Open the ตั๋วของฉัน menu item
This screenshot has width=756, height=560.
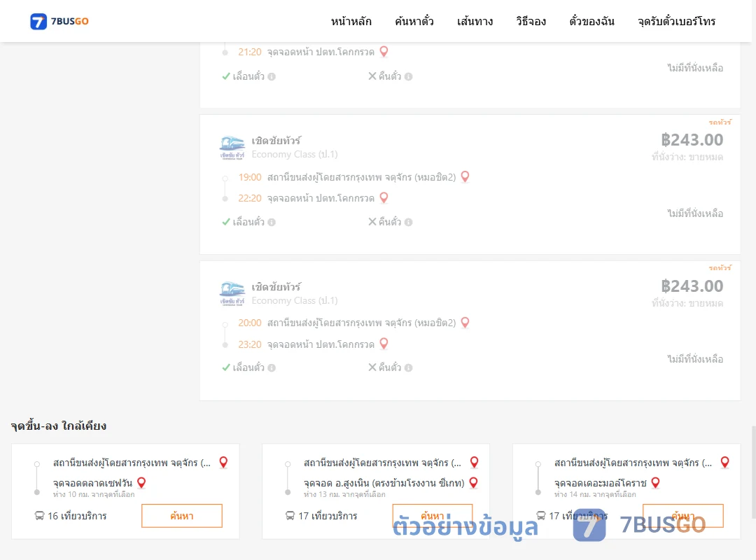pos(591,21)
